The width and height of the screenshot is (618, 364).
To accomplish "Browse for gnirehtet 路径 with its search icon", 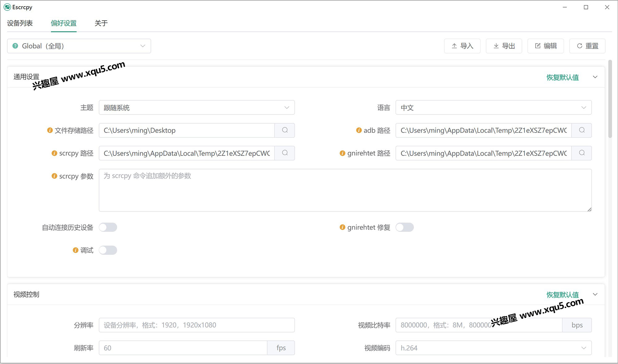I will (582, 153).
